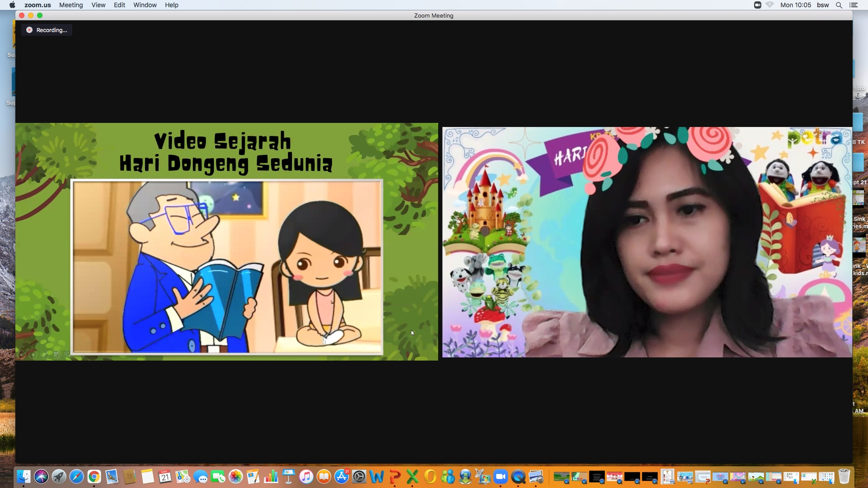Open QuickTime Player in the dock

[519, 477]
